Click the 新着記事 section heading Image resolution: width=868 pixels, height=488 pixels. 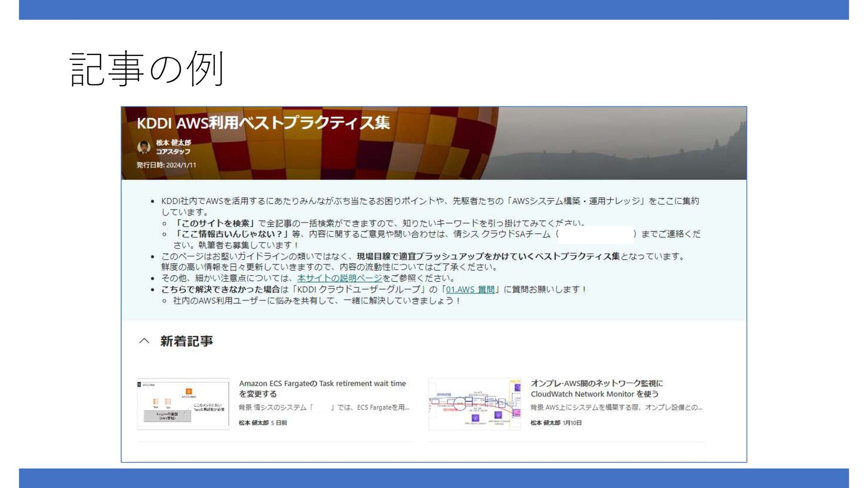(x=186, y=341)
